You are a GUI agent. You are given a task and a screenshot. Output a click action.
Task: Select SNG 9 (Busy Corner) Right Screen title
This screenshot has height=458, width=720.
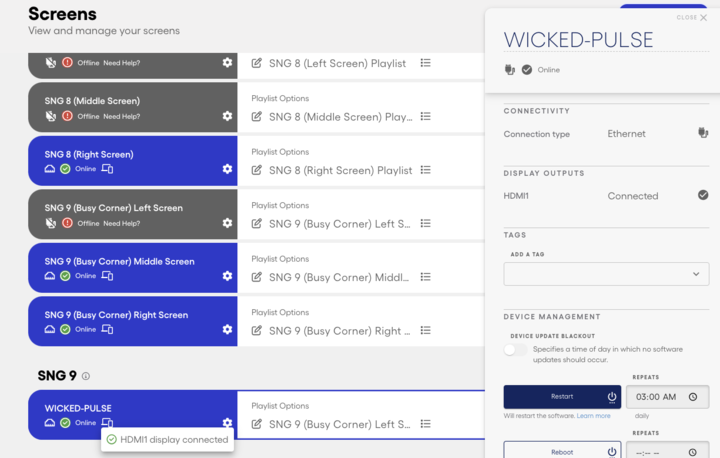coord(116,315)
